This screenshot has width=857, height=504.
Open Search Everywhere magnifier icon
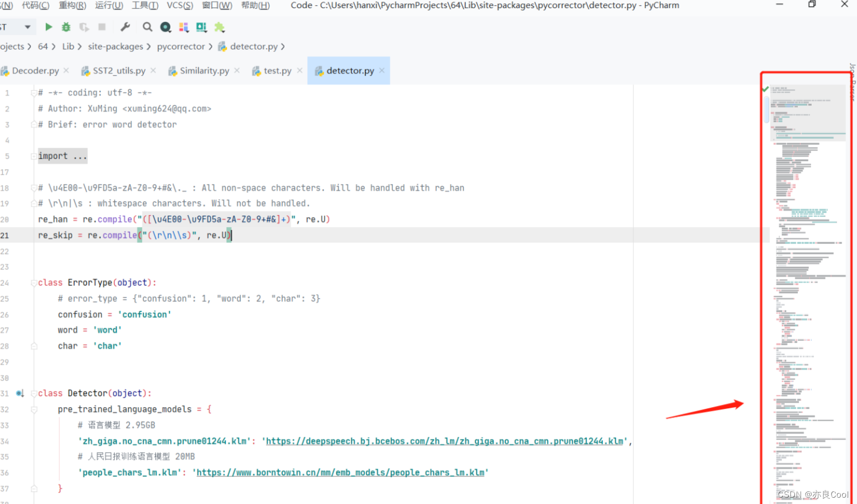(147, 27)
